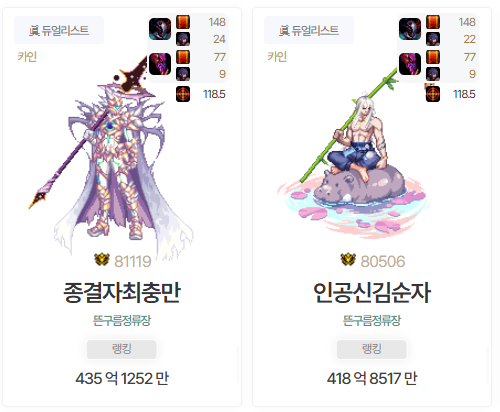
Task: Open the 뜬구름정류장 guild link on left card
Action: [122, 321]
